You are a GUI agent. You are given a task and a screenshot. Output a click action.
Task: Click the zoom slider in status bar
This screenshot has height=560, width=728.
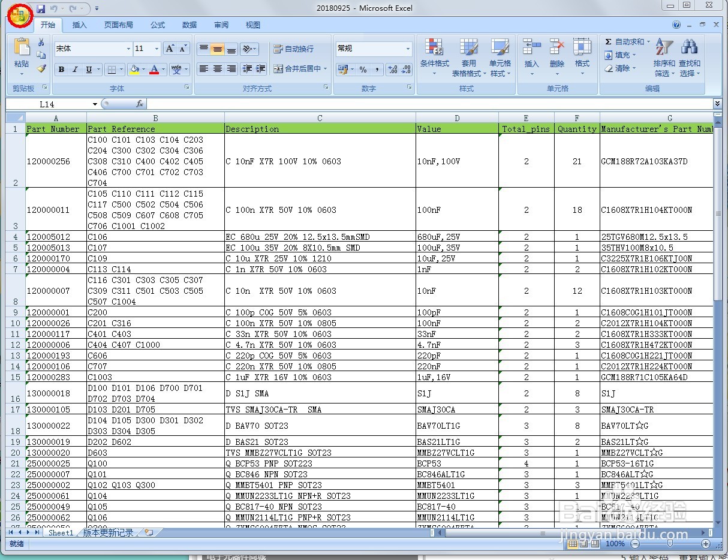coord(670,544)
